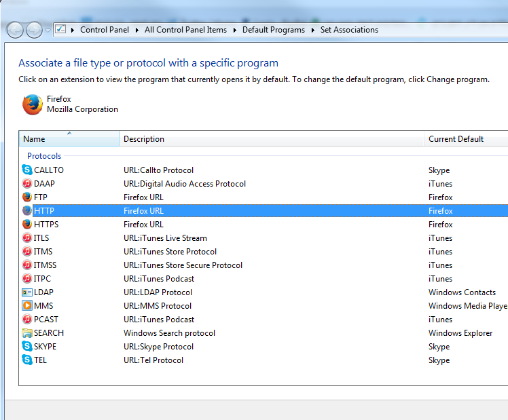
Task: Select the HTTPS protocol name
Action: coord(46,224)
